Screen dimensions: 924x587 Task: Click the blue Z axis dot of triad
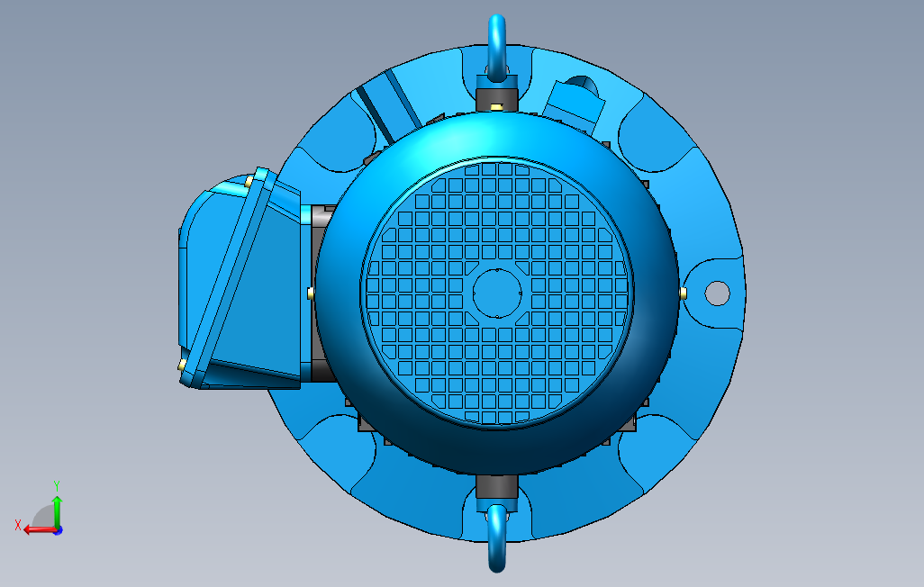pos(59,530)
